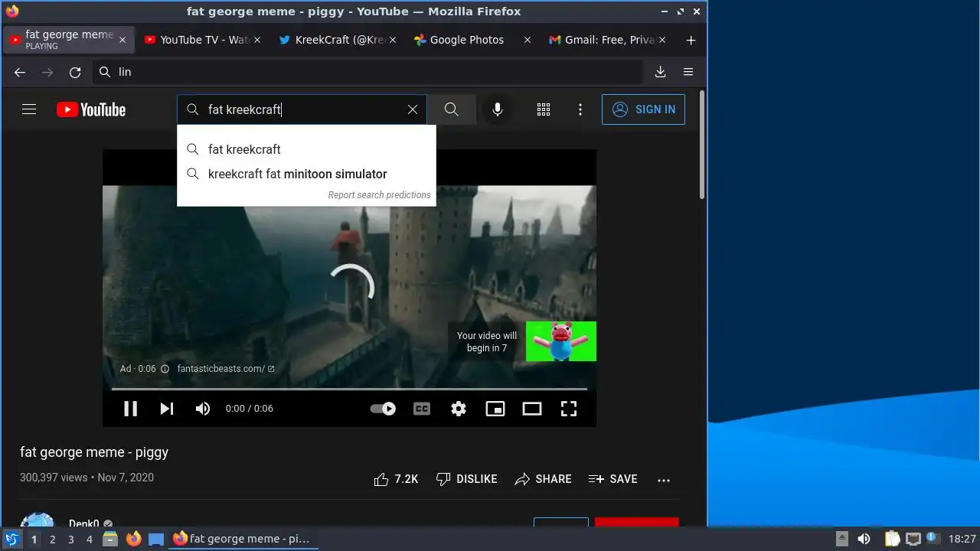980x551 pixels.
Task: Like the video (7.2K)
Action: (x=396, y=479)
